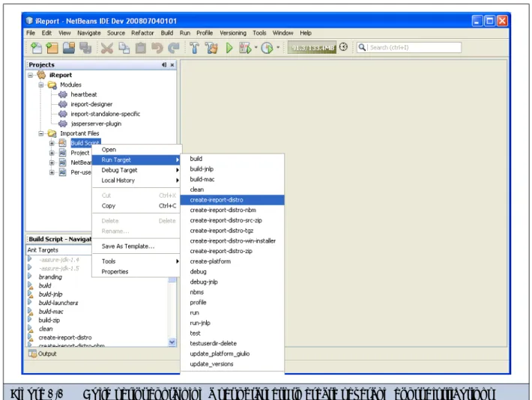The height and width of the screenshot is (400, 532).
Task: Click the Copy toolbar icon
Action: click(124, 48)
